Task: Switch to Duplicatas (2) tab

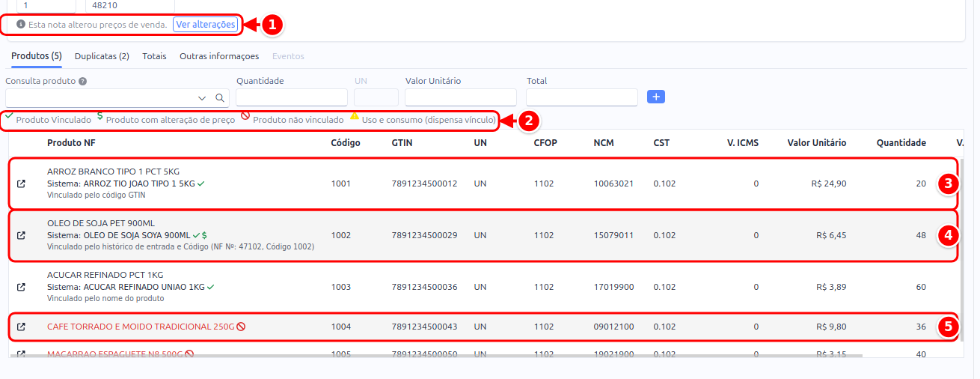Action: (x=102, y=56)
